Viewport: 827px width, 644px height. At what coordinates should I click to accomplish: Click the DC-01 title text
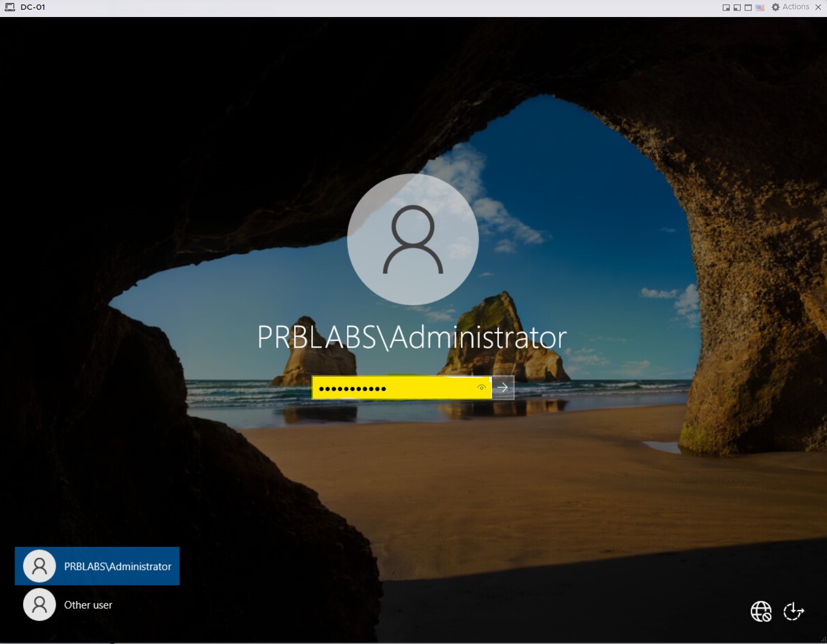tap(33, 7)
